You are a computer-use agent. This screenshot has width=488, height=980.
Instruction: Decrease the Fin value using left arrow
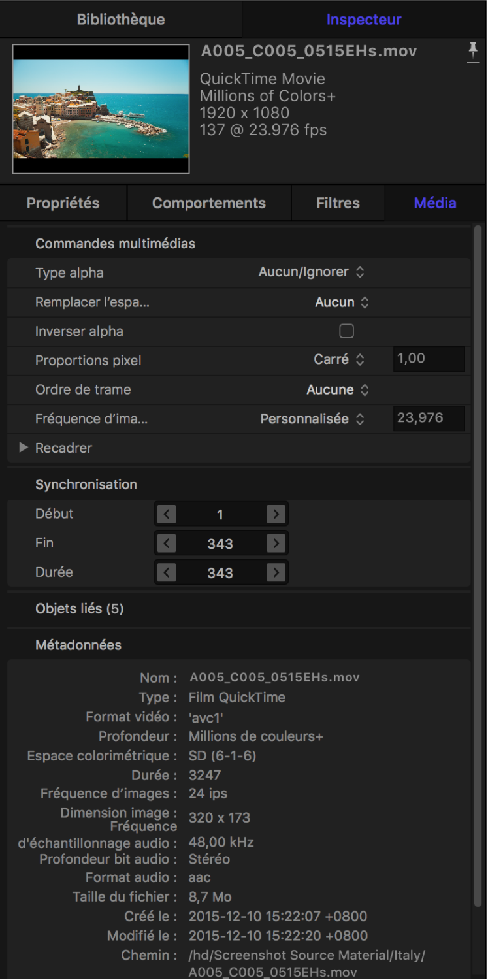[167, 544]
